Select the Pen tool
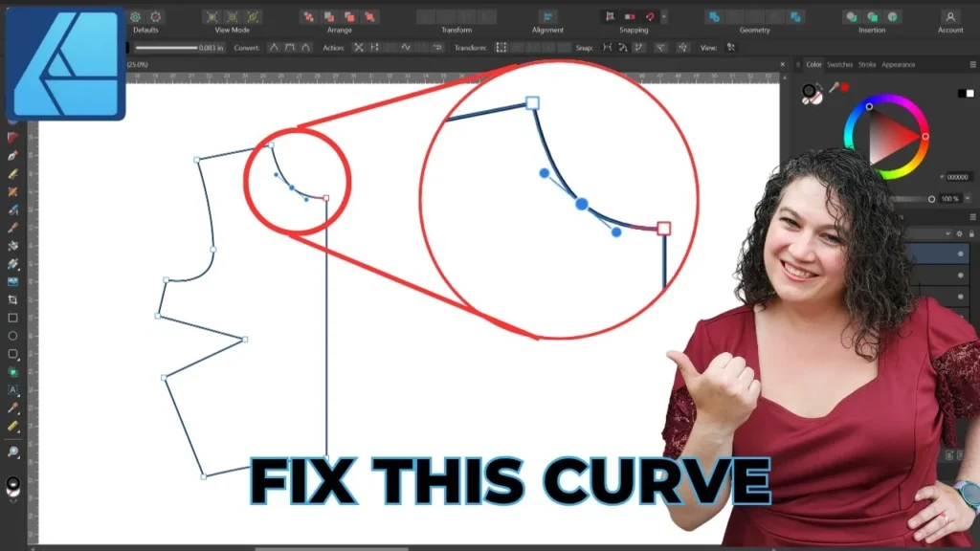Screen dimensions: 980x551 coord(12,156)
